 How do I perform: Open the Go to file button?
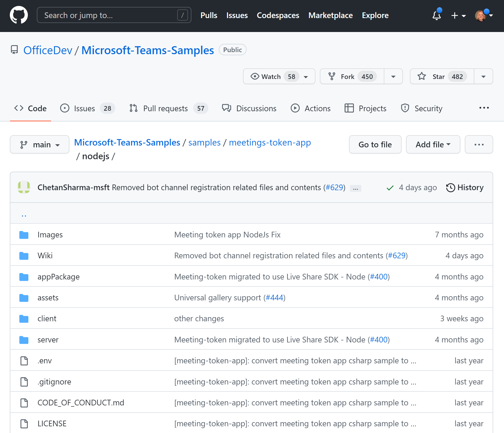click(375, 144)
